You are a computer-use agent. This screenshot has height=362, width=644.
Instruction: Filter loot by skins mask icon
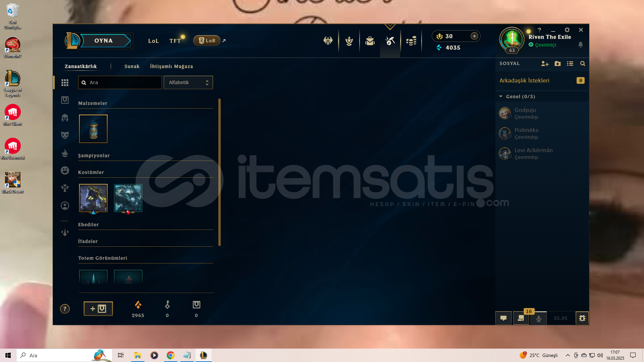click(65, 135)
